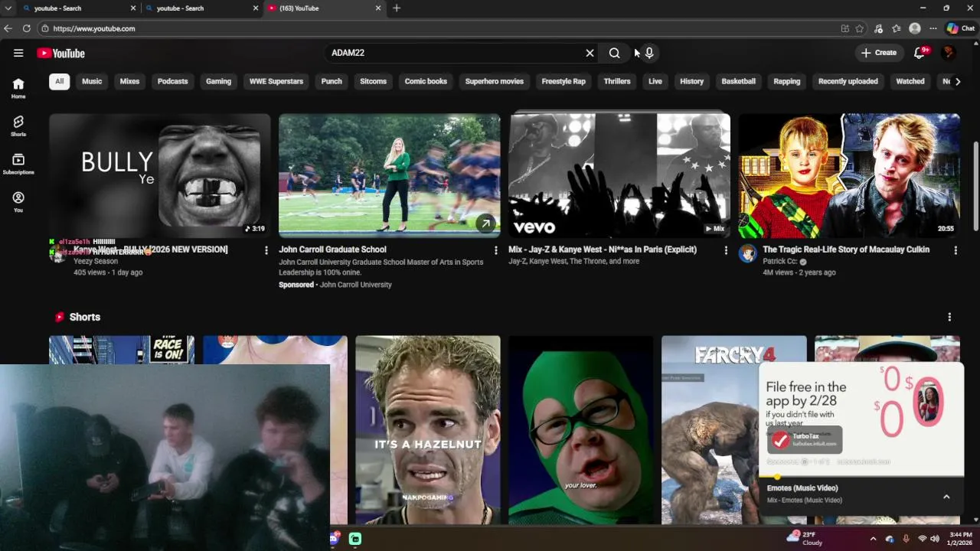
Task: Open The Tragic Real-Life Story of Macaulay Culkin title
Action: (846, 249)
